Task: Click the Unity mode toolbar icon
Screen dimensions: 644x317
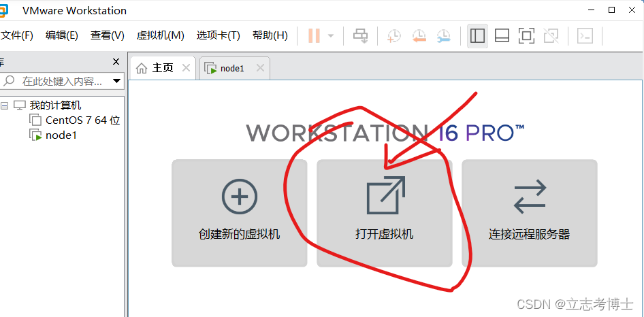Action: click(x=551, y=36)
